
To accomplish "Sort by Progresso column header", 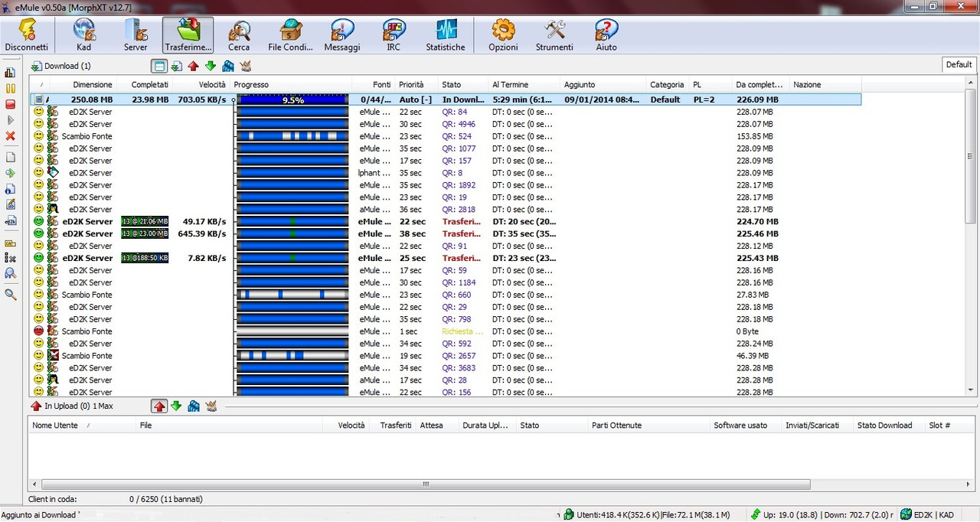I will tap(291, 85).
